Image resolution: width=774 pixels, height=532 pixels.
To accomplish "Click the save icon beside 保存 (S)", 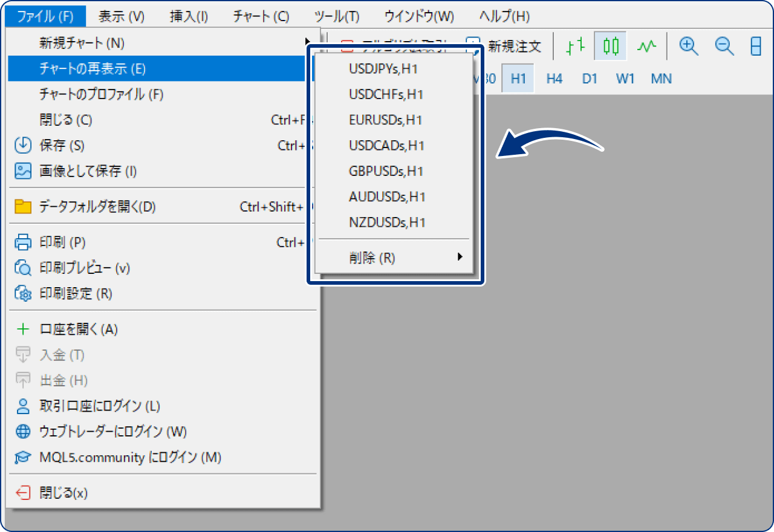I will coord(22,146).
